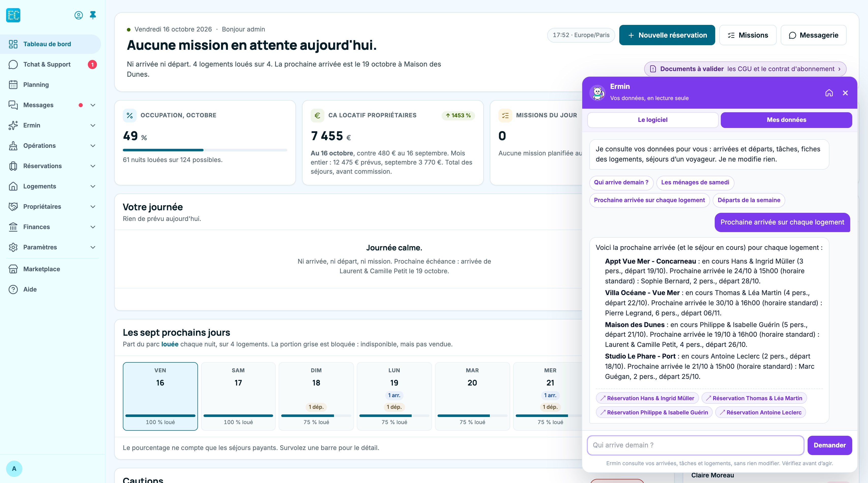
Task: Open the user profile icon in sidebar header
Action: point(78,15)
